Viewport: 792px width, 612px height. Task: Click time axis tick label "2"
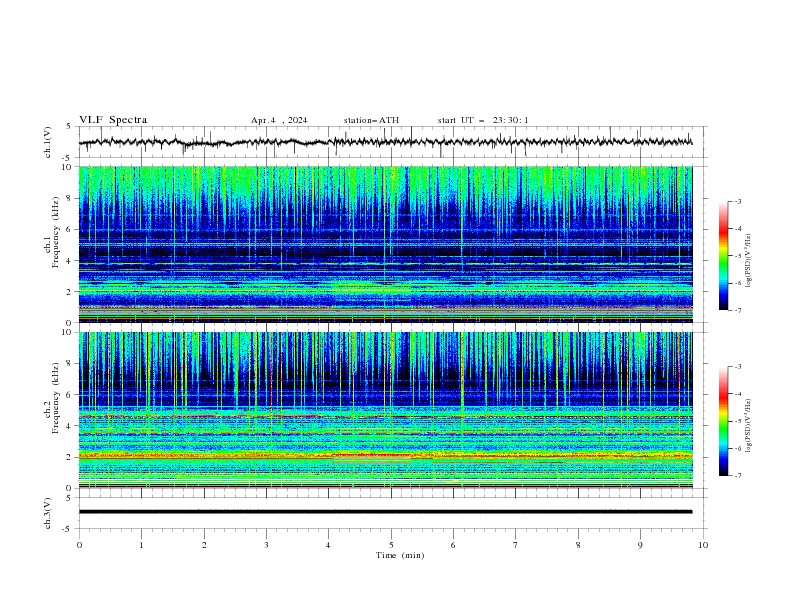pyautogui.click(x=204, y=545)
